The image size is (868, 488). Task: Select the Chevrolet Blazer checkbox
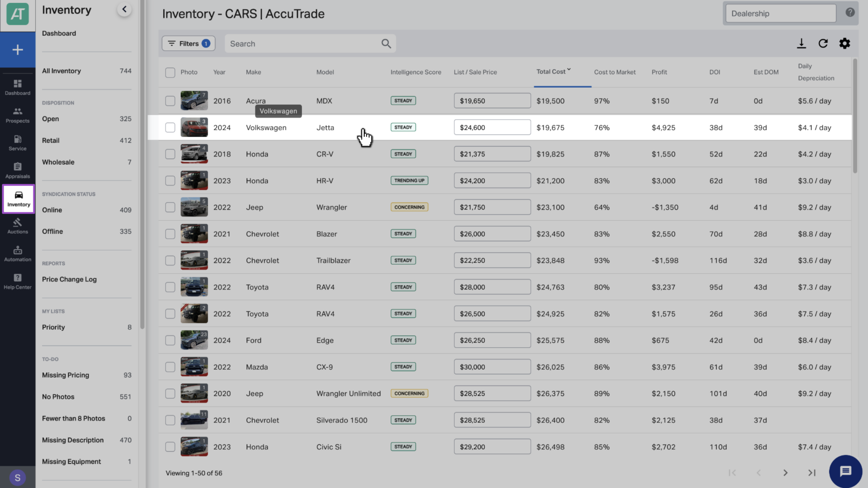click(170, 234)
